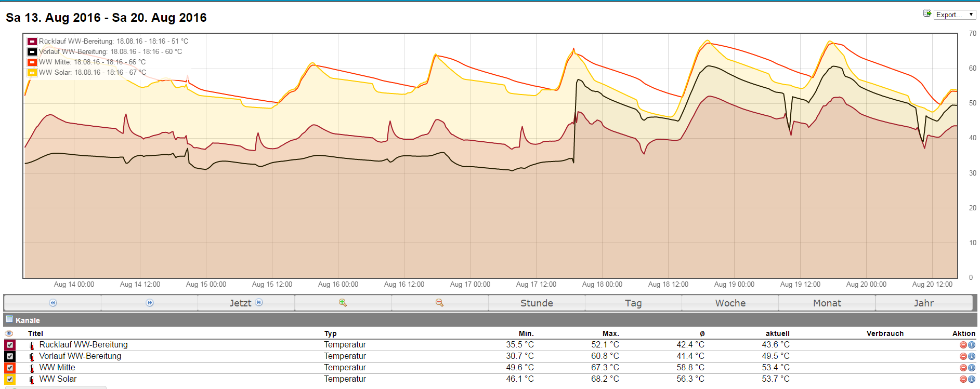Click the thermometer icon for WW Solar
This screenshot has width=980, height=389.
tap(32, 380)
